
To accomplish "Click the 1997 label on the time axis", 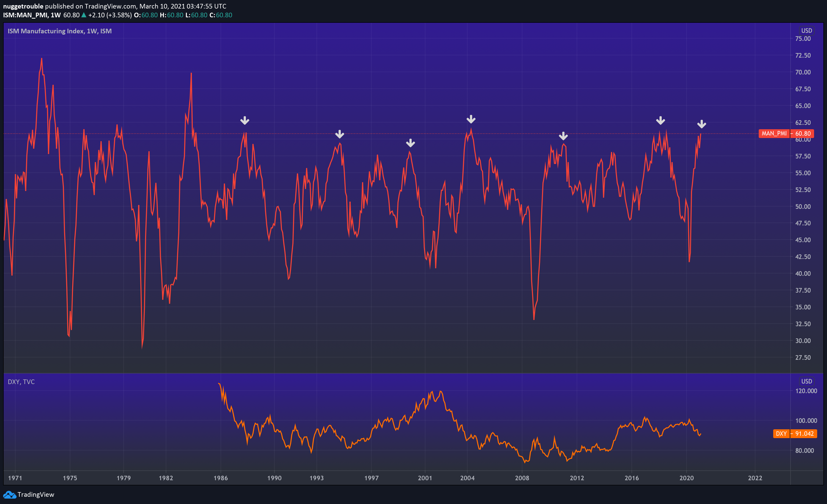I will click(371, 478).
